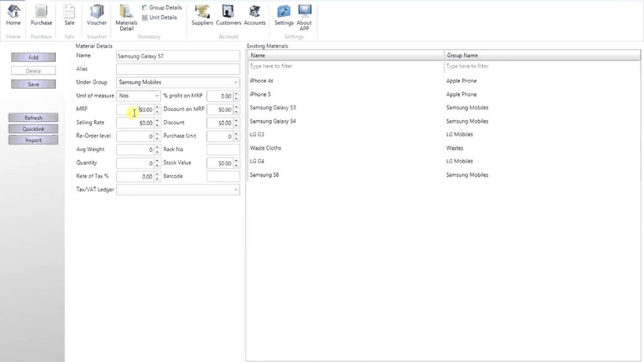Image resolution: width=644 pixels, height=362 pixels.
Task: Open the Purchase module icon
Action: click(41, 15)
